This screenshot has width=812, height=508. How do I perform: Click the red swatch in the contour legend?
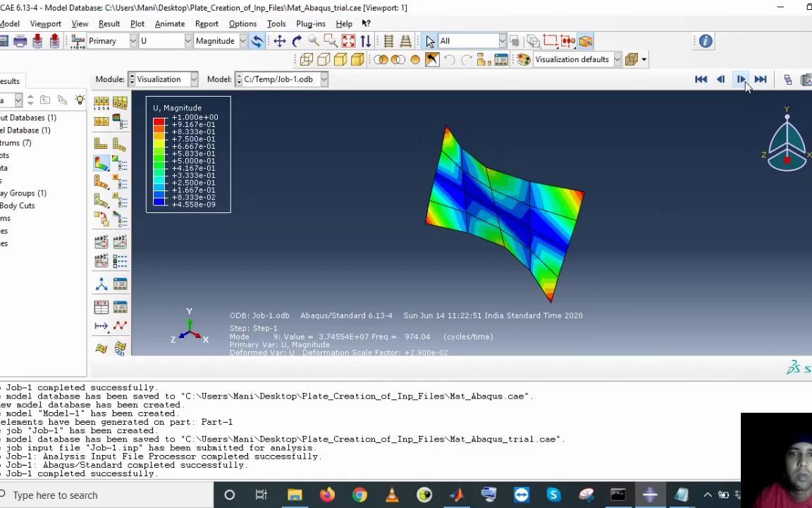pyautogui.click(x=158, y=121)
